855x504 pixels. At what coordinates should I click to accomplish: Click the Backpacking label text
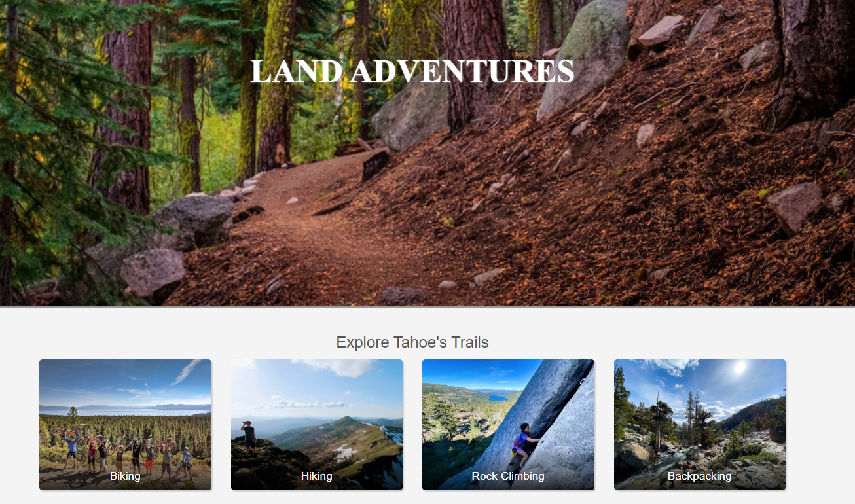[700, 476]
